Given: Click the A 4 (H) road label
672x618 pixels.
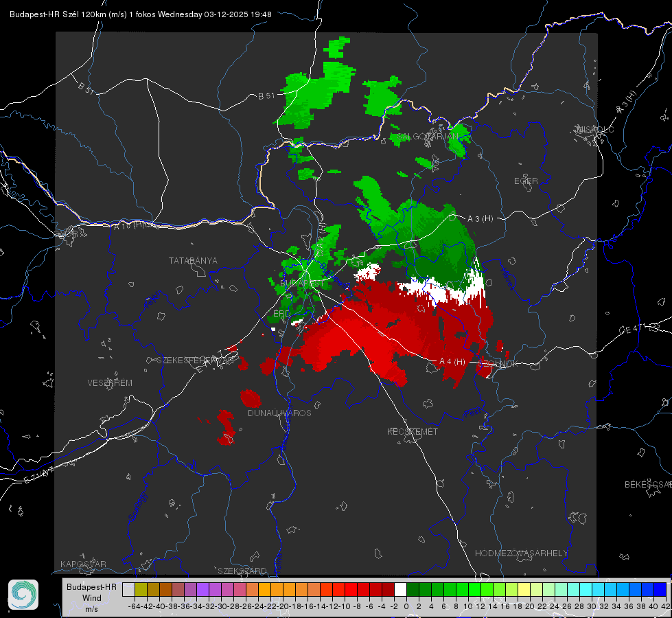Looking at the screenshot, I should [452, 362].
